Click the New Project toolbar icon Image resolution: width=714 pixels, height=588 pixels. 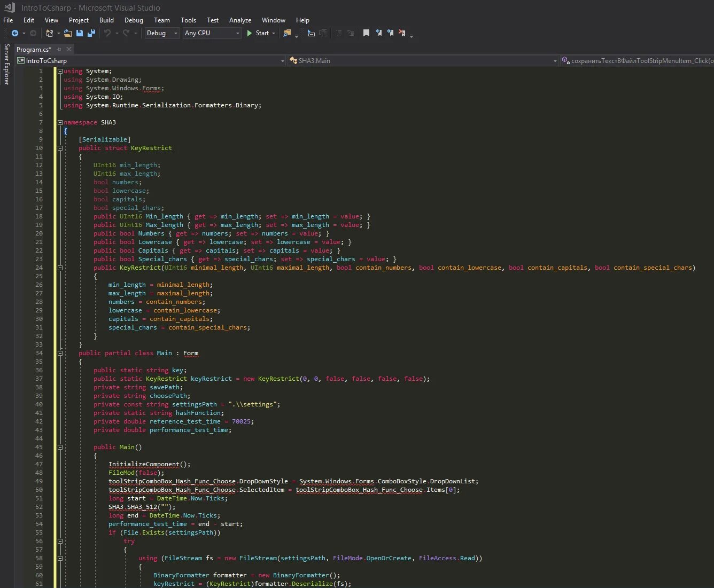coord(50,33)
